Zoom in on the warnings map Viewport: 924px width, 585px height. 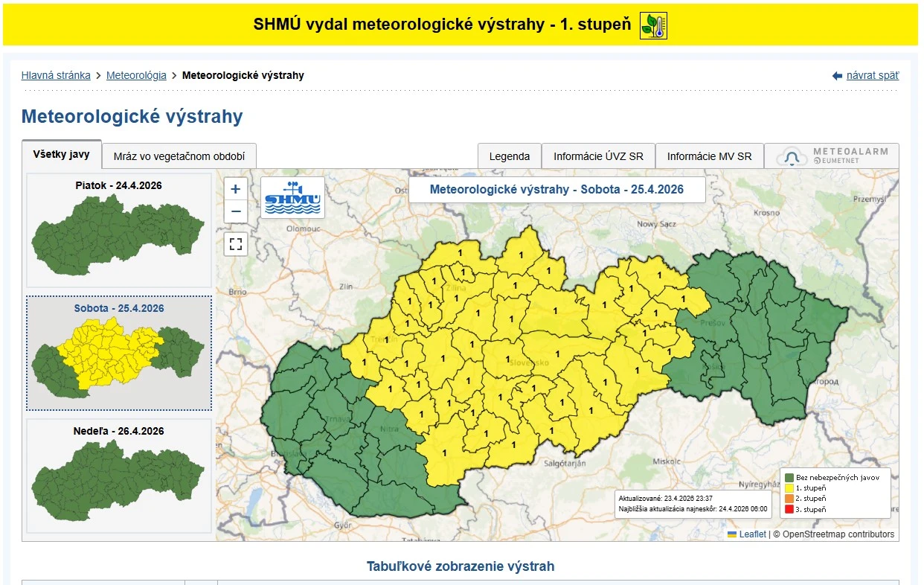pyautogui.click(x=236, y=189)
